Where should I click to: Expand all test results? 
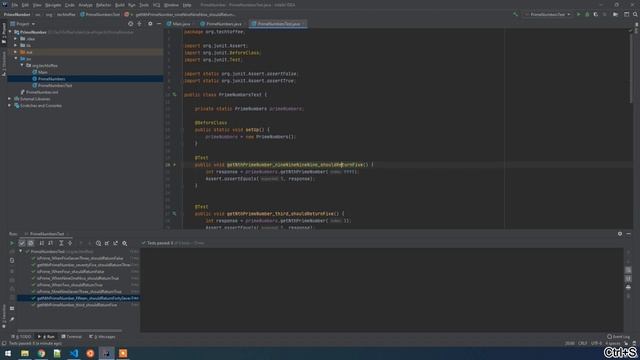click(61, 243)
